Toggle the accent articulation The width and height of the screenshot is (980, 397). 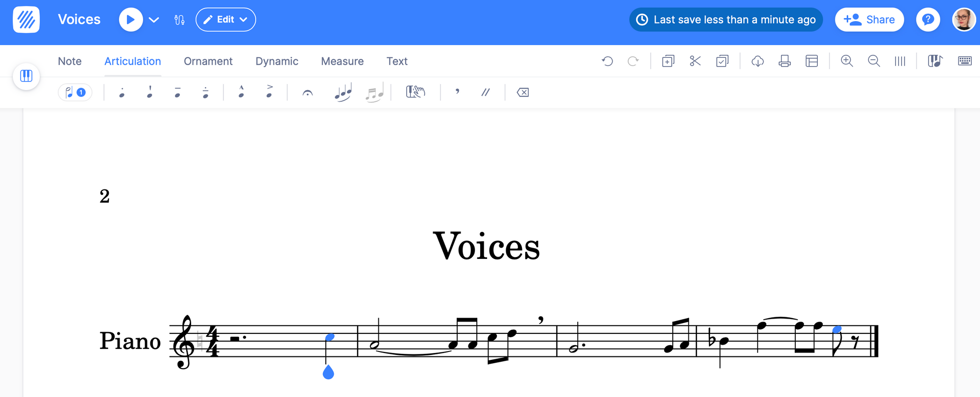tap(269, 92)
